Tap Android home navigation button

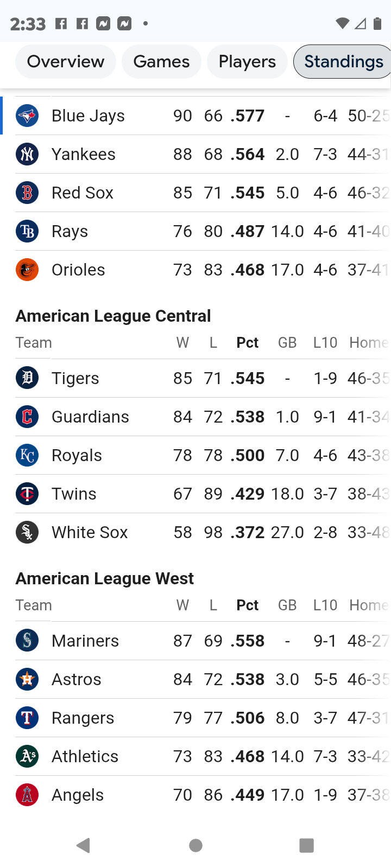point(196,845)
